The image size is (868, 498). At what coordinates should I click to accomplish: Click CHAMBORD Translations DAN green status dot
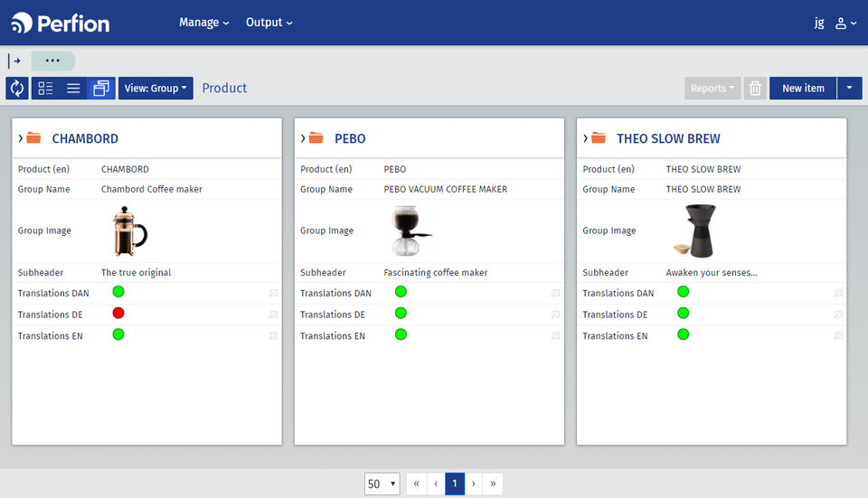click(118, 292)
